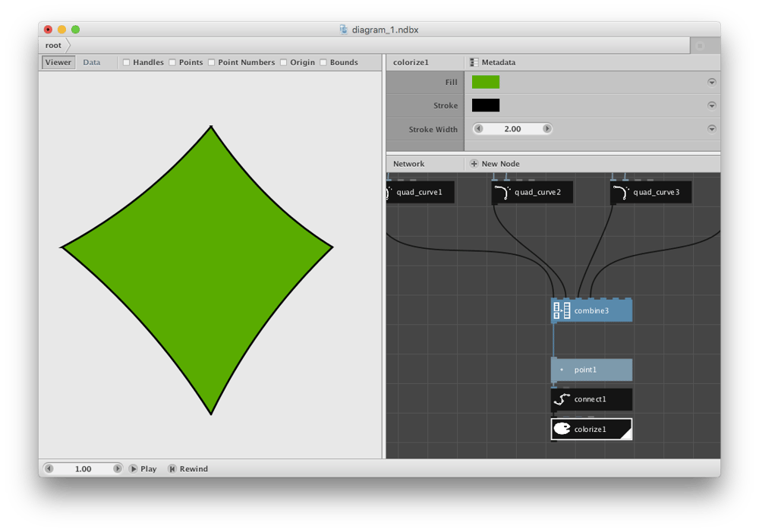759x532 pixels.
Task: Increase frame number with right arrow
Action: tap(117, 468)
